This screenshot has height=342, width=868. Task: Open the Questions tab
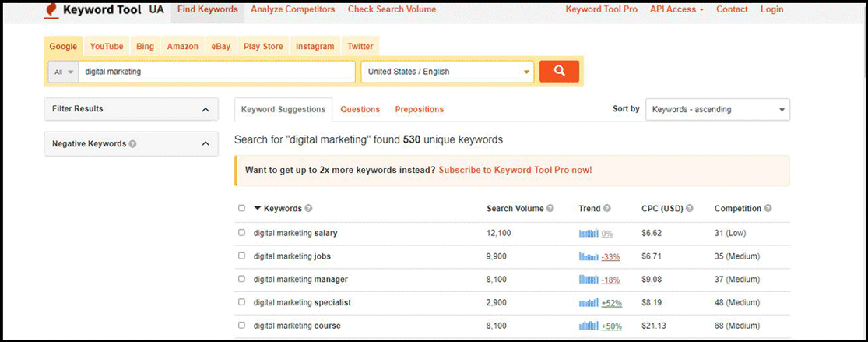coord(360,110)
